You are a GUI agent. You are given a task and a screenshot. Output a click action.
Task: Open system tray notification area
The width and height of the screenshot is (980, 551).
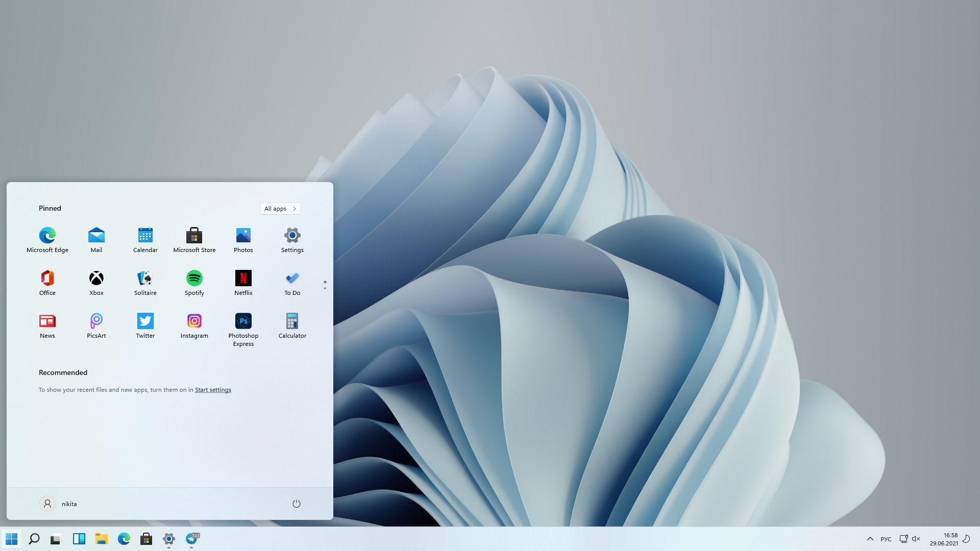(x=870, y=539)
